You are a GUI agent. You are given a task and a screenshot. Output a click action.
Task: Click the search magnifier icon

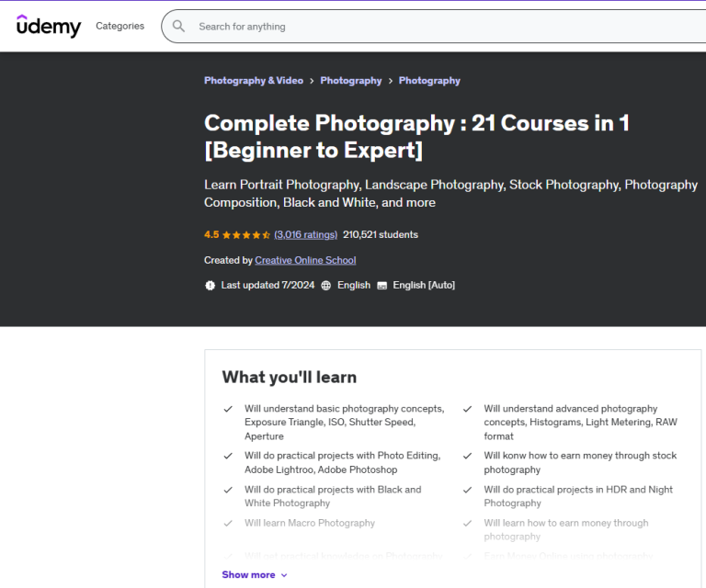point(178,27)
